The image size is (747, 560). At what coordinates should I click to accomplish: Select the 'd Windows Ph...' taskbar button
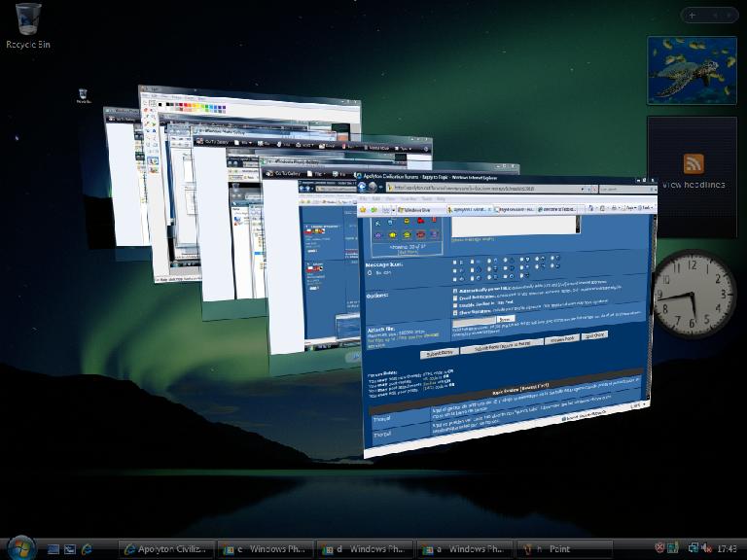366,549
